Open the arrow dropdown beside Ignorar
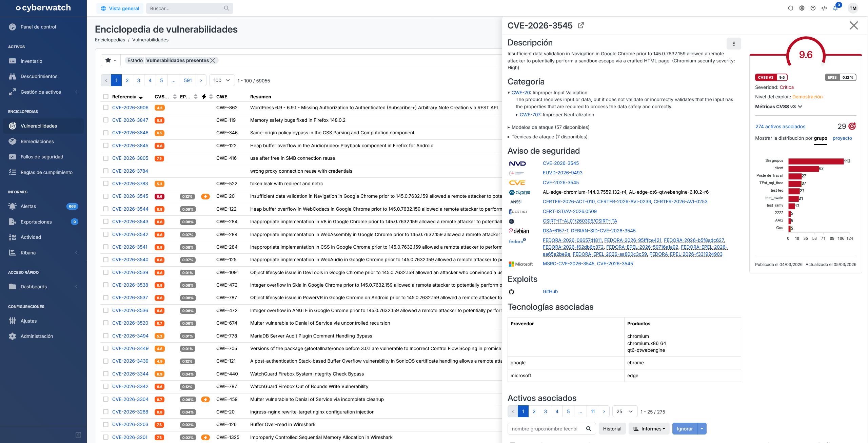868x443 pixels. click(x=702, y=429)
